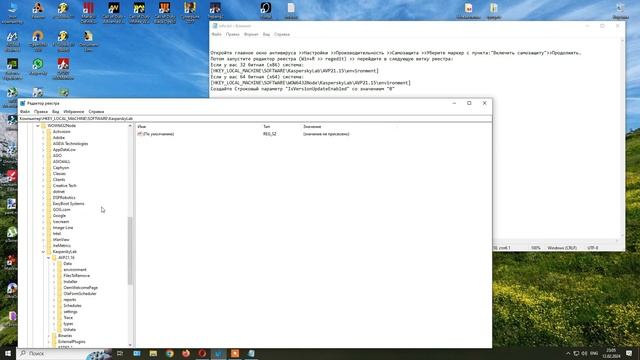Select the EasyBoot Systems key
The height and width of the screenshot is (360, 640).
[x=68, y=204]
